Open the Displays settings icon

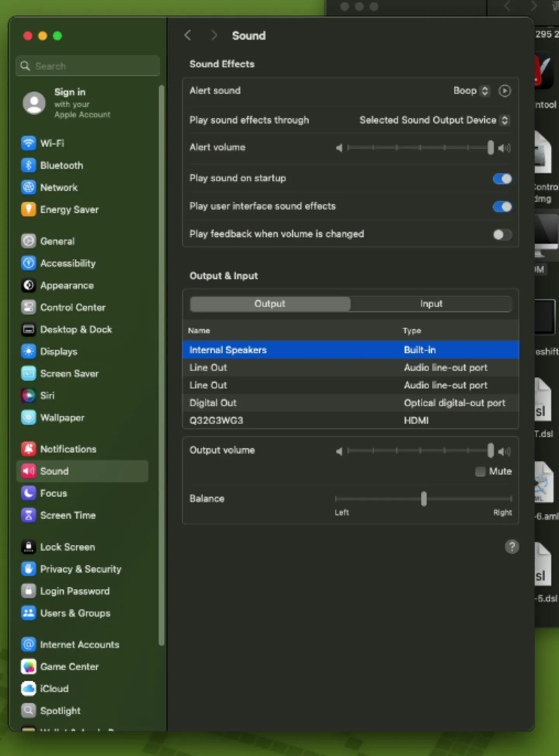point(28,352)
